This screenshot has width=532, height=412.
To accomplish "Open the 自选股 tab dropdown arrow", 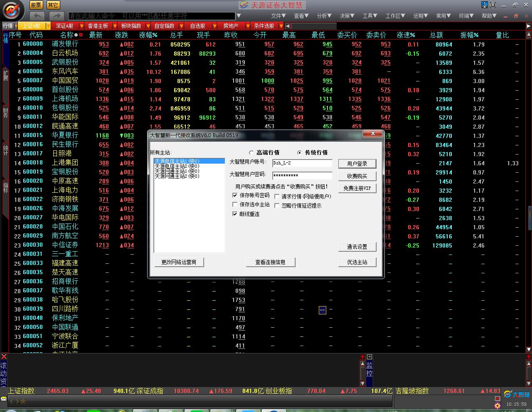I will coord(215,26).
